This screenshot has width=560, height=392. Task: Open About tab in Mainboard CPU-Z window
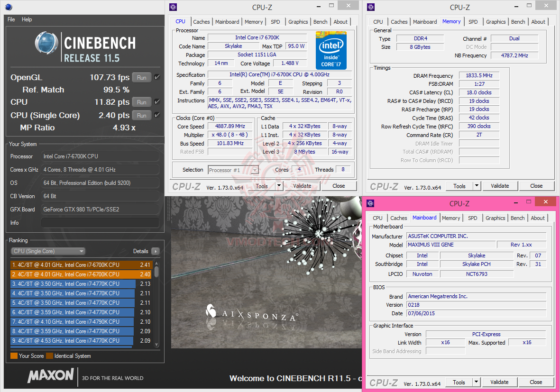538,218
